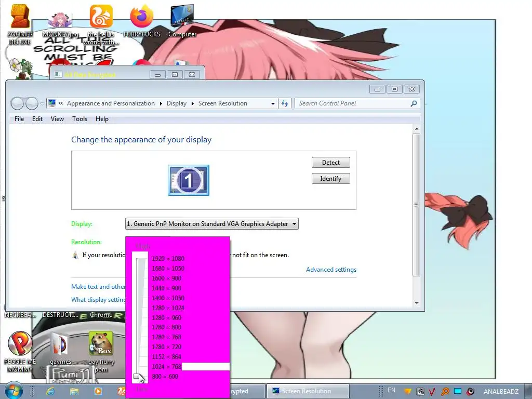Launch Windows Media Player from taskbar
The image size is (532, 399).
click(98, 391)
